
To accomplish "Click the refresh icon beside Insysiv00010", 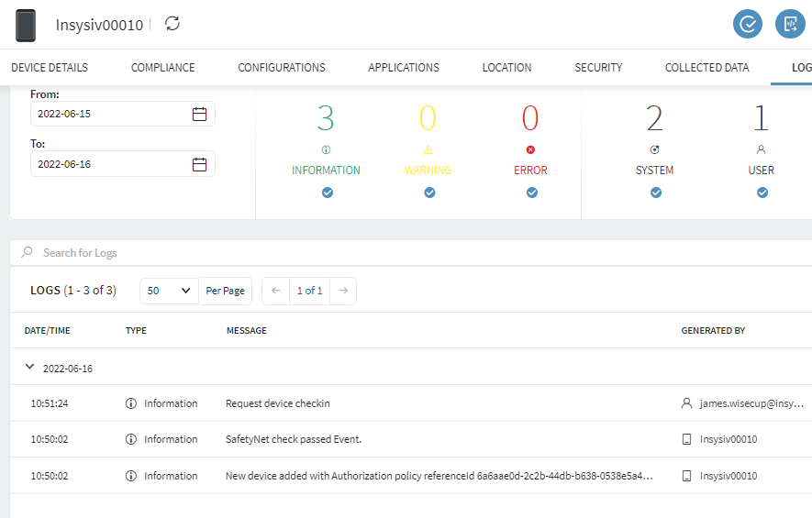I will click(x=172, y=24).
